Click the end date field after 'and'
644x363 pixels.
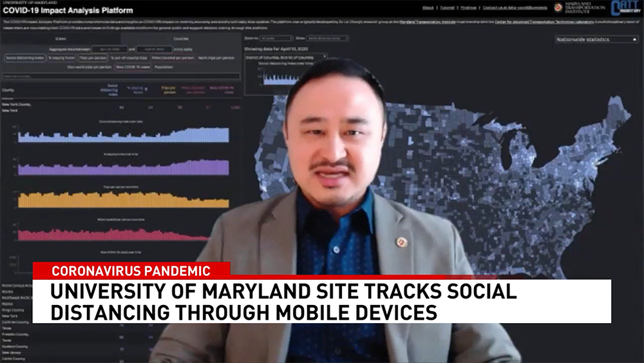point(154,50)
